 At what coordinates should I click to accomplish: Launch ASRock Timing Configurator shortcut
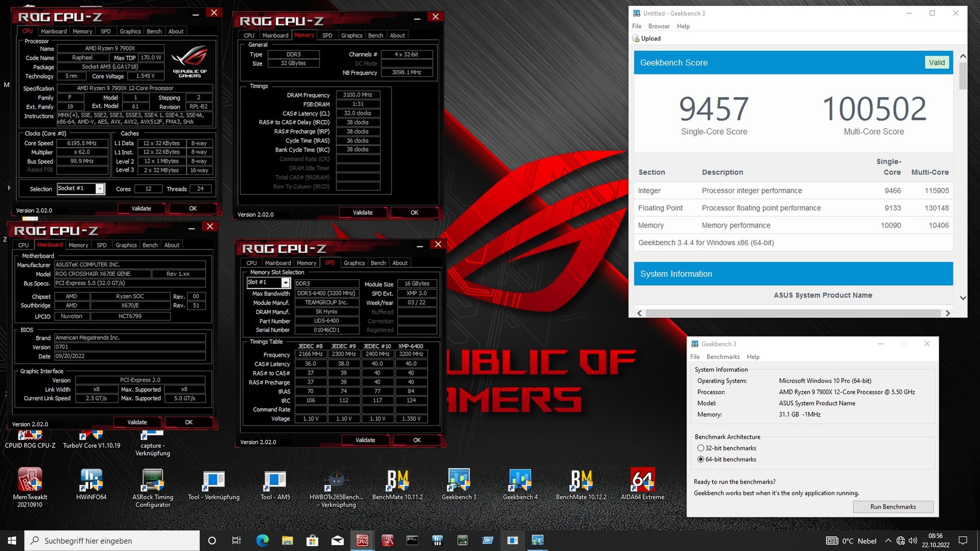pos(153,487)
